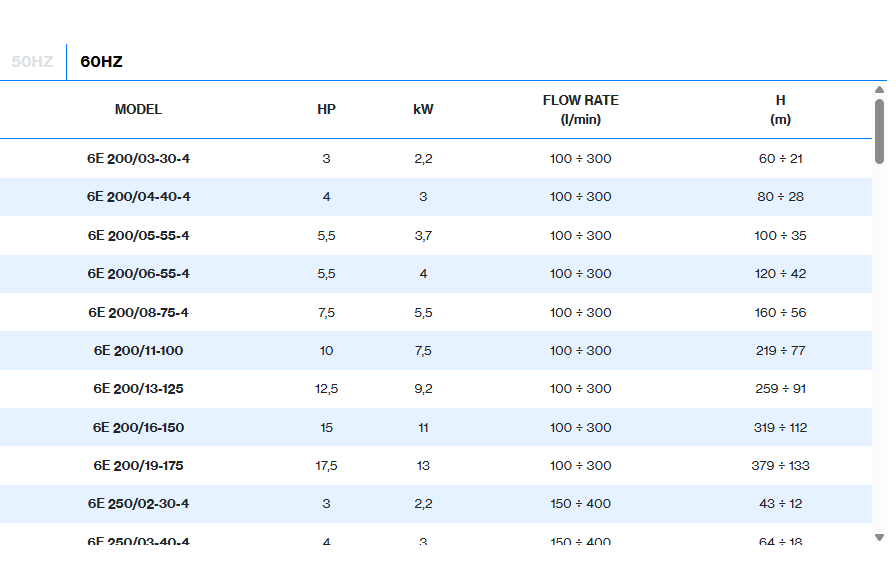Select model 6E 200/11-100

tap(138, 351)
